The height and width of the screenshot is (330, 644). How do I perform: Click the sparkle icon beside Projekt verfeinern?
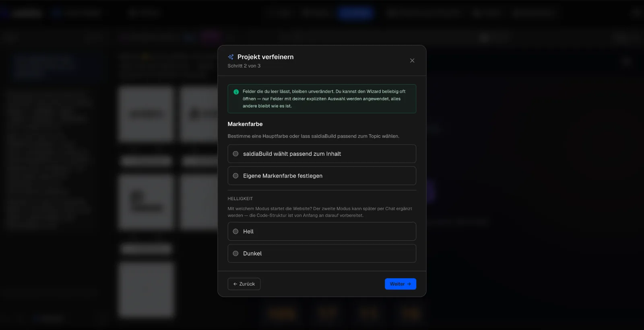pos(231,57)
